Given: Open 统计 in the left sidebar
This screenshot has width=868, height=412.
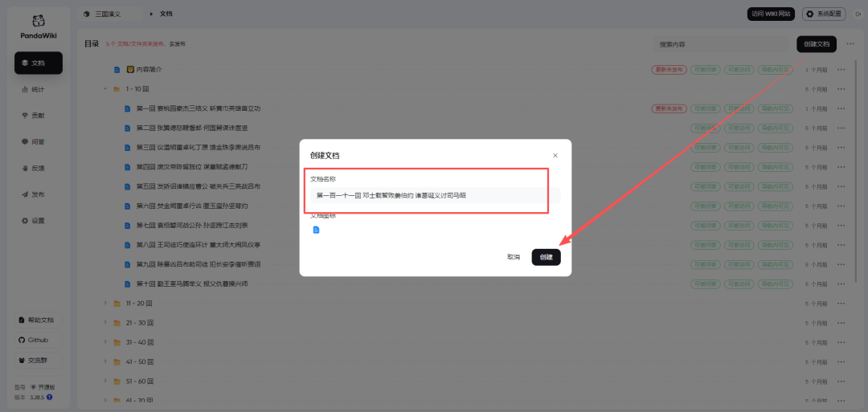Looking at the screenshot, I should pos(38,89).
